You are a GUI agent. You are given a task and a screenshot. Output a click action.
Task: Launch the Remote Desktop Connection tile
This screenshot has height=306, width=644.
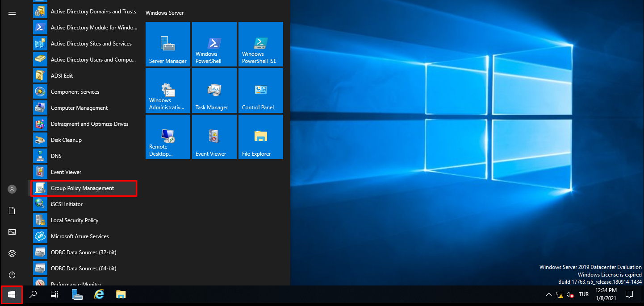pos(168,137)
